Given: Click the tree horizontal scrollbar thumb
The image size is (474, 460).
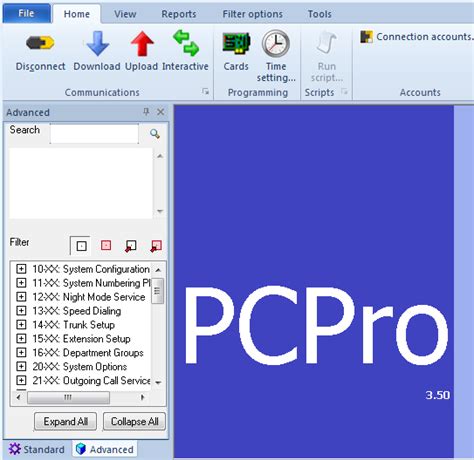Looking at the screenshot, I should [68, 397].
